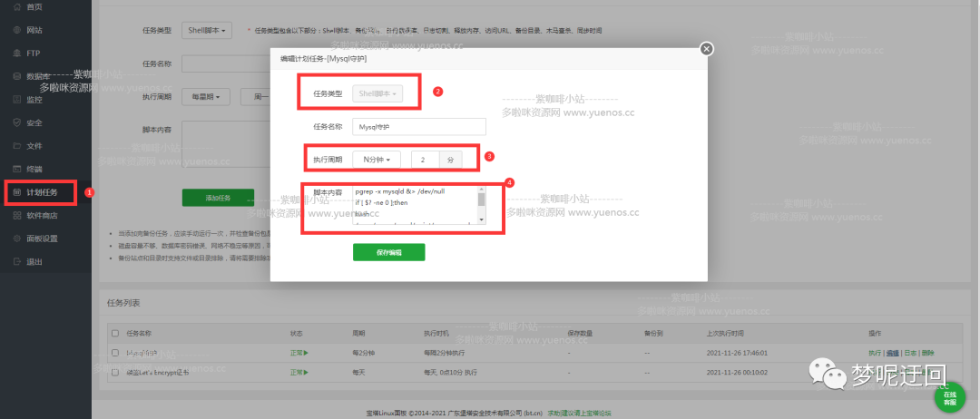This screenshot has height=419, width=980.
Task: Open the 终端 terminal icon
Action: pos(17,169)
